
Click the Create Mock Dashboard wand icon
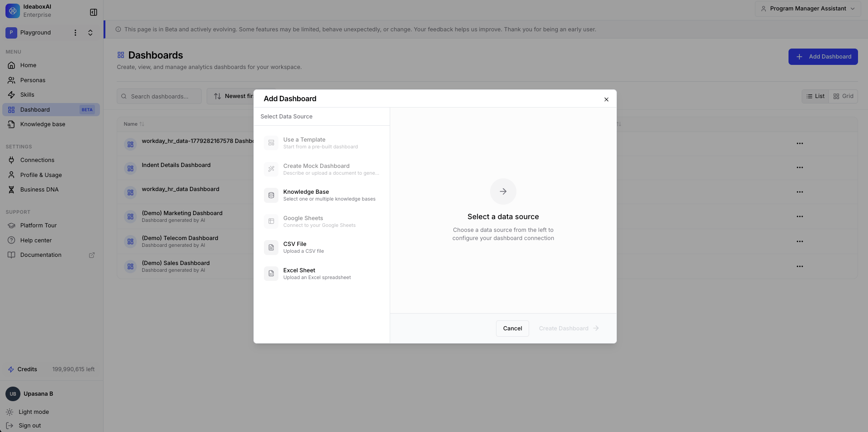point(271,169)
